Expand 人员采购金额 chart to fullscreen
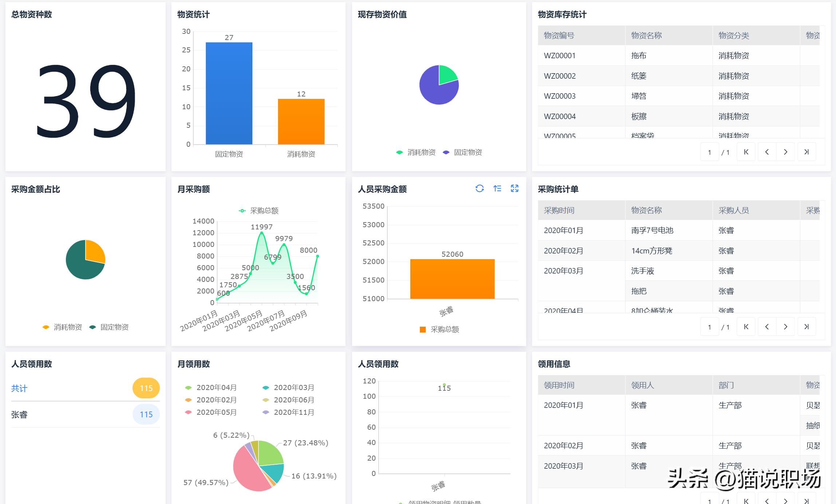The width and height of the screenshot is (836, 504). (514, 189)
